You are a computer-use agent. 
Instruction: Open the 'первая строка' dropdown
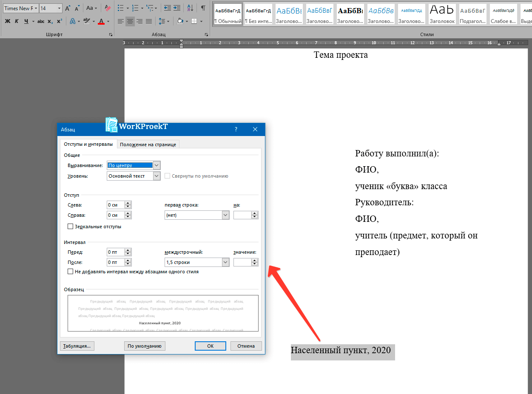tap(225, 215)
